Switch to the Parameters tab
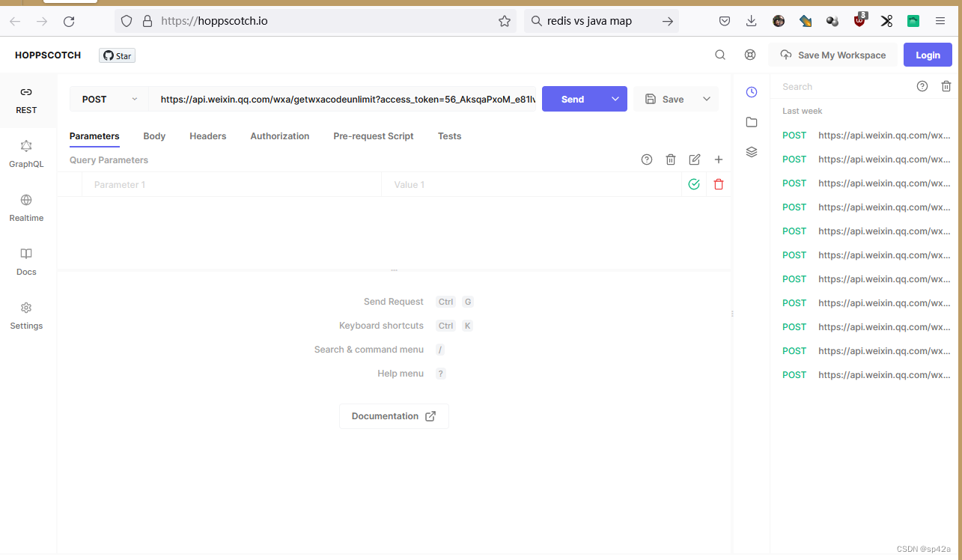 pyautogui.click(x=94, y=136)
